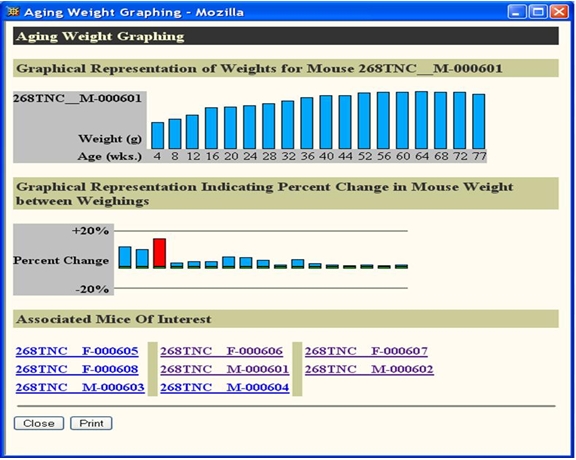This screenshot has height=460, width=576.
Task: Open mouse link 268TNC M-000602
Action: coord(369,369)
